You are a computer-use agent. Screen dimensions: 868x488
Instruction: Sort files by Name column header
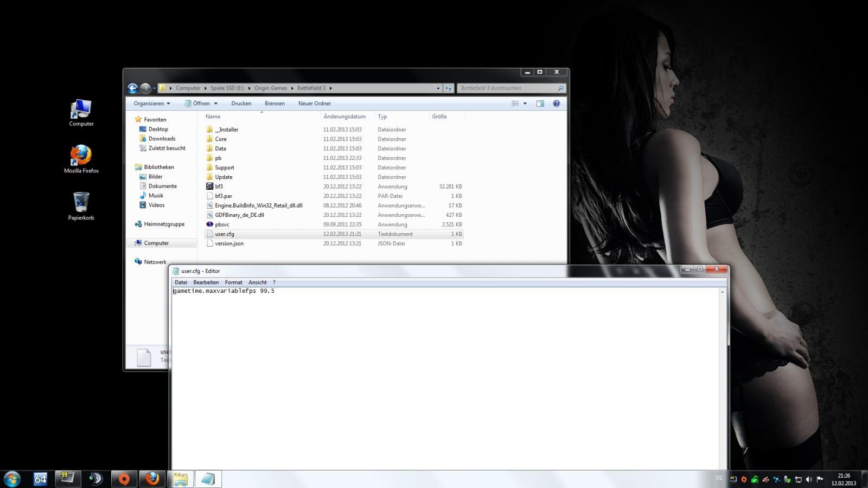213,117
